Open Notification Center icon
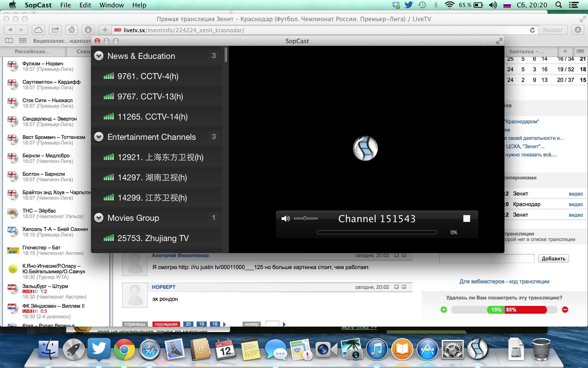 [x=574, y=5]
